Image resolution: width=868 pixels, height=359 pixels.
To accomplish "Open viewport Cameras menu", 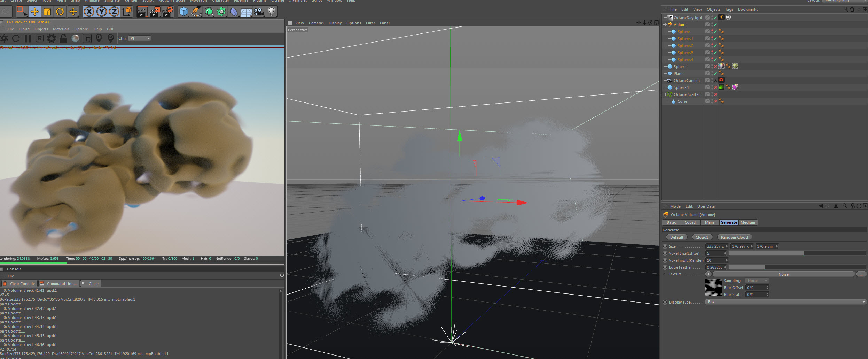I will click(x=316, y=23).
